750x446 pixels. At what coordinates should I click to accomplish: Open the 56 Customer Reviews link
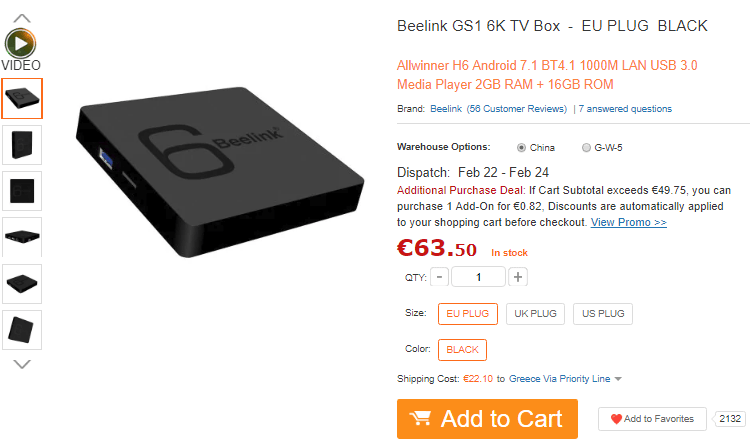[517, 109]
